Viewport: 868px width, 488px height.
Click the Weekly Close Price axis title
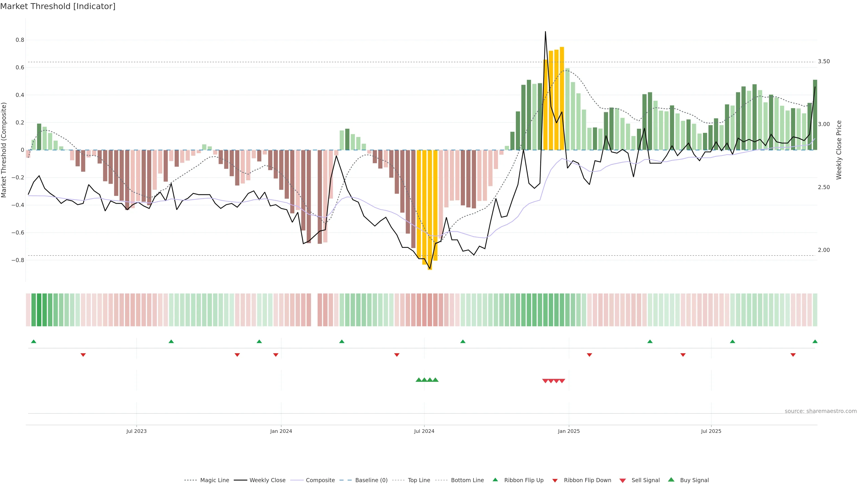tap(839, 150)
